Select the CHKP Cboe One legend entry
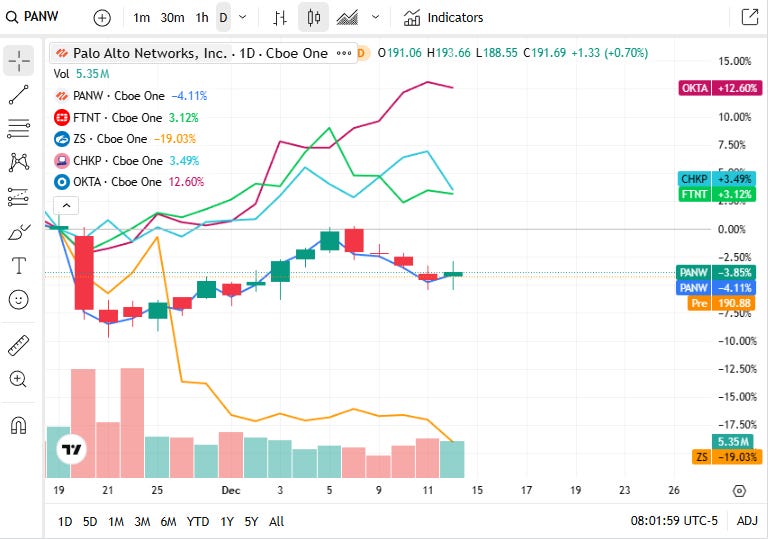Image resolution: width=768 pixels, height=539 pixels. [126, 161]
